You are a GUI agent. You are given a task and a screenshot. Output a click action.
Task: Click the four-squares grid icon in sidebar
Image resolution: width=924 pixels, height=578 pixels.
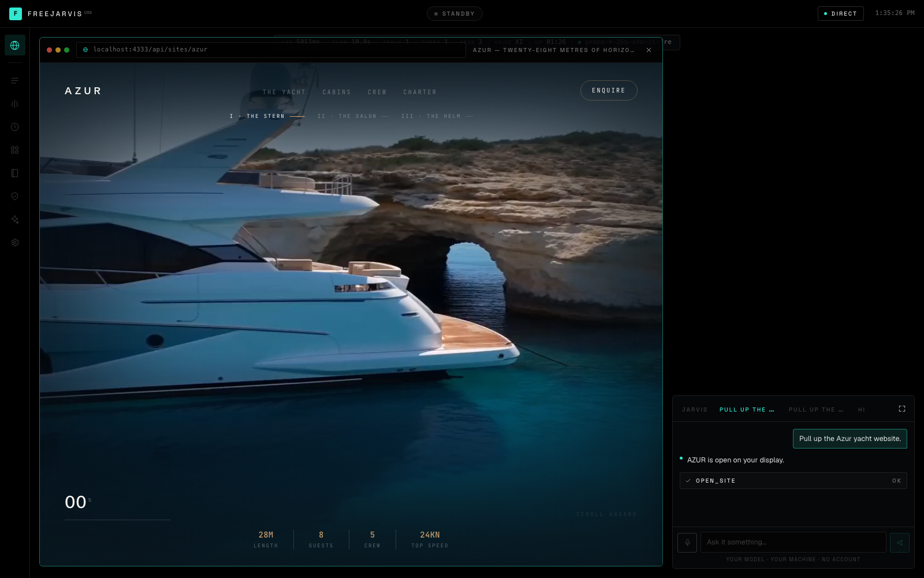[15, 150]
